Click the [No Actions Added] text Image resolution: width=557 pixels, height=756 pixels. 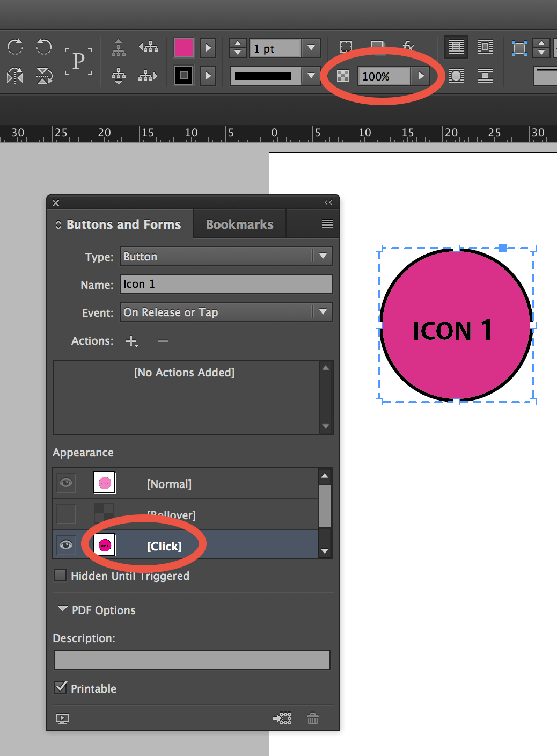[x=184, y=372]
